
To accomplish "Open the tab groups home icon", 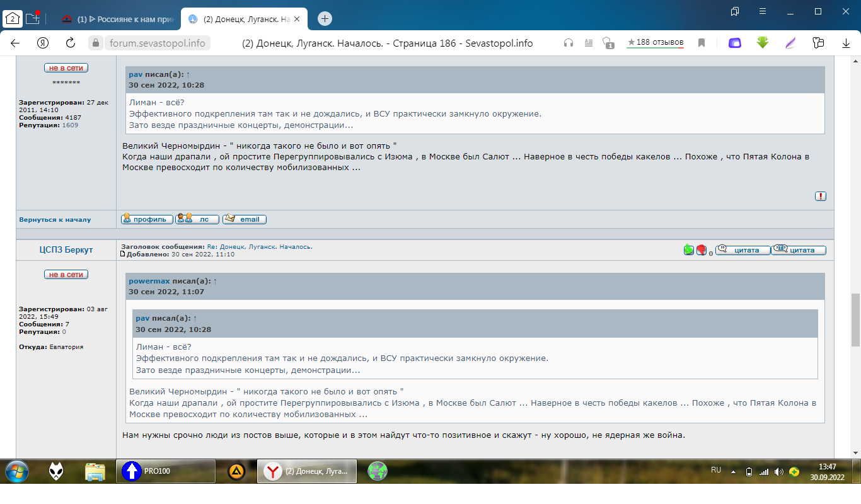I will [x=13, y=18].
